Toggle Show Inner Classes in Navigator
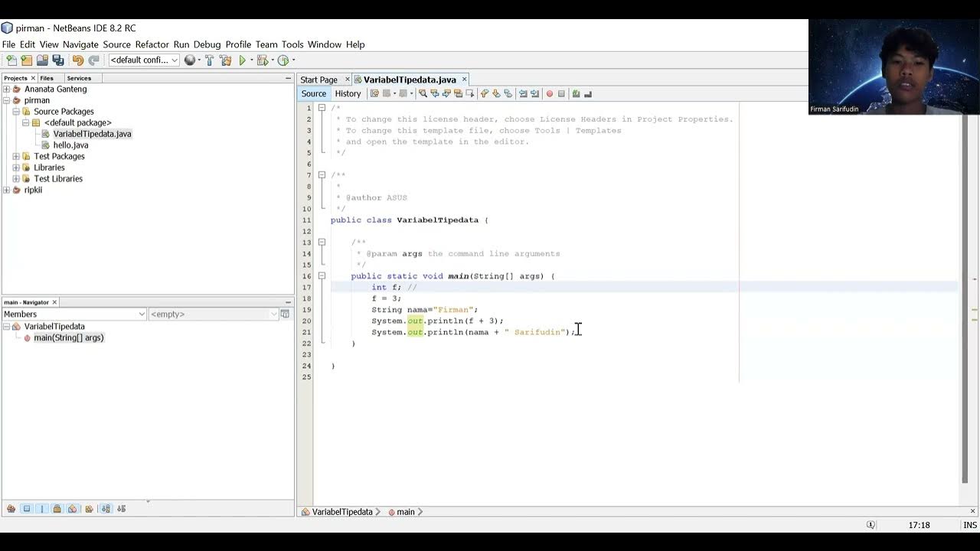 pos(72,509)
